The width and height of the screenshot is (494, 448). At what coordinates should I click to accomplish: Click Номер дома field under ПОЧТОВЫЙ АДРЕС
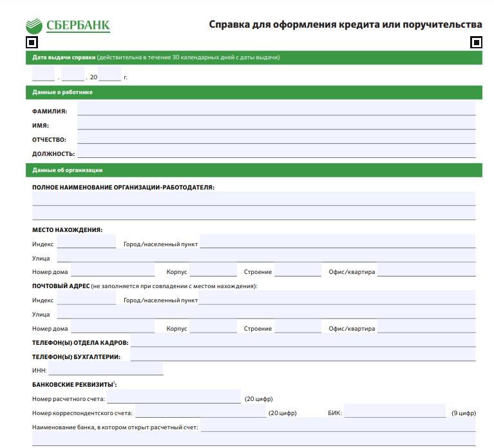click(x=113, y=326)
